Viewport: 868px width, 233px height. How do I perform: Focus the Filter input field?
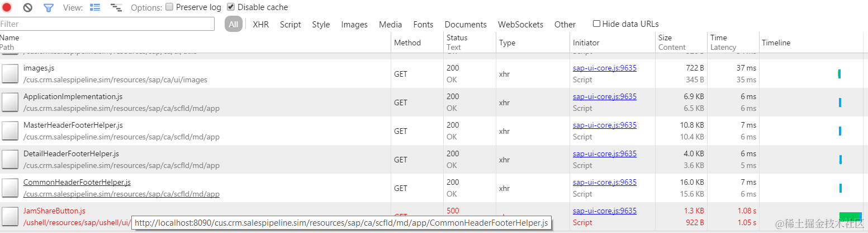(107, 24)
